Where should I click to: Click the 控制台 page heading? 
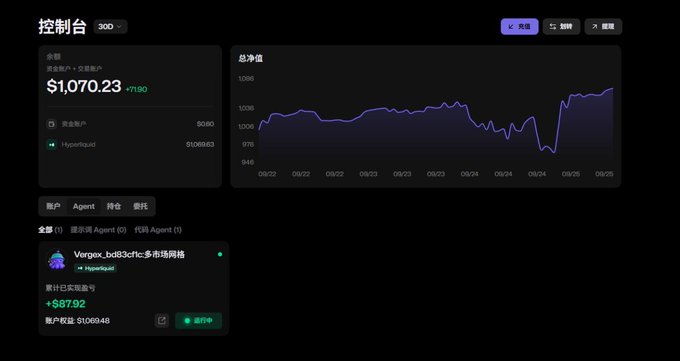(x=62, y=26)
